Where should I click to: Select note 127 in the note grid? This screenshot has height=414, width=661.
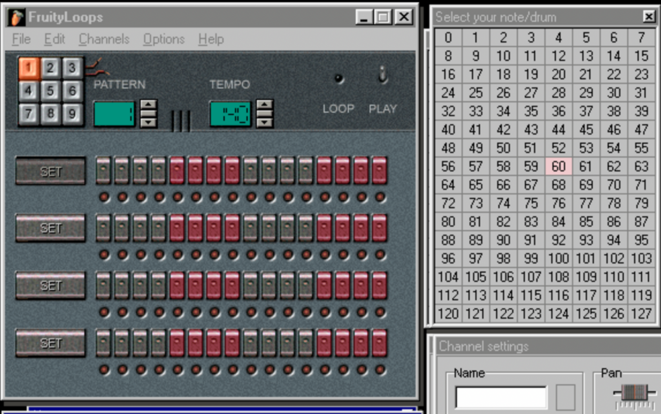[x=641, y=314]
